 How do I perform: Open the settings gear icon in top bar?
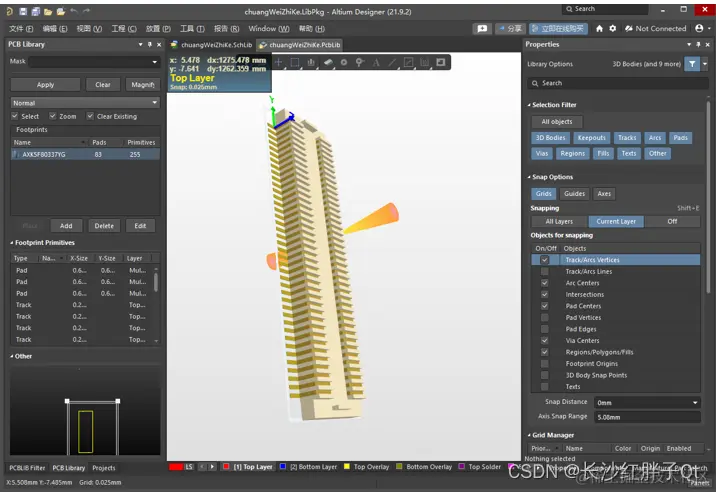tap(613, 28)
